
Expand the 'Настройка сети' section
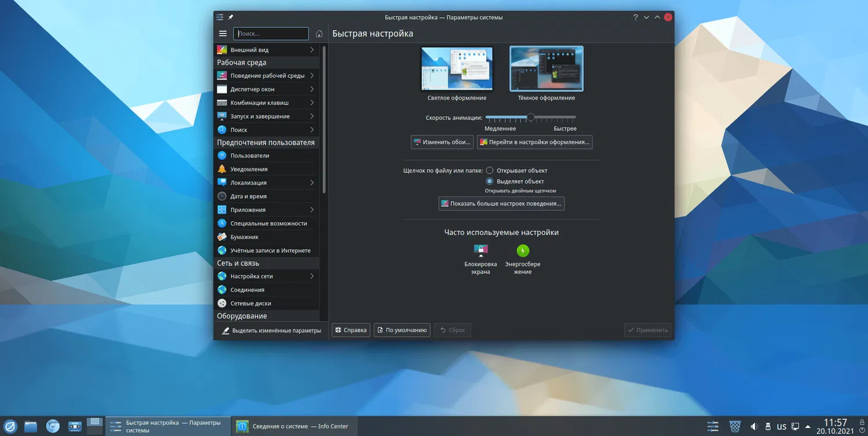266,276
